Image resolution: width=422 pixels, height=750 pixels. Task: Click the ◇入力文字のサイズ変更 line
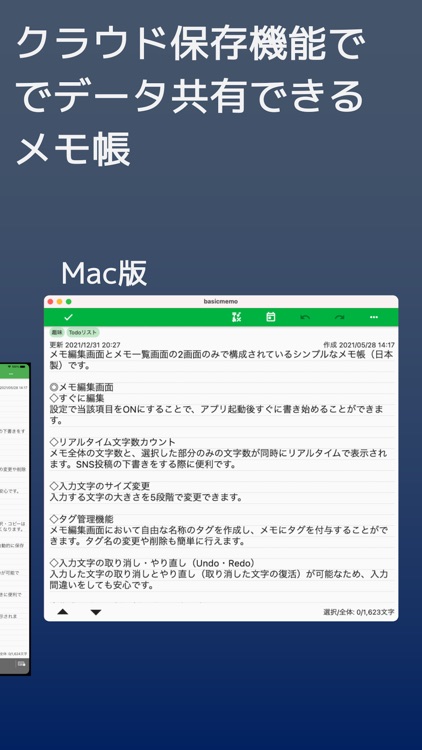click(x=100, y=486)
